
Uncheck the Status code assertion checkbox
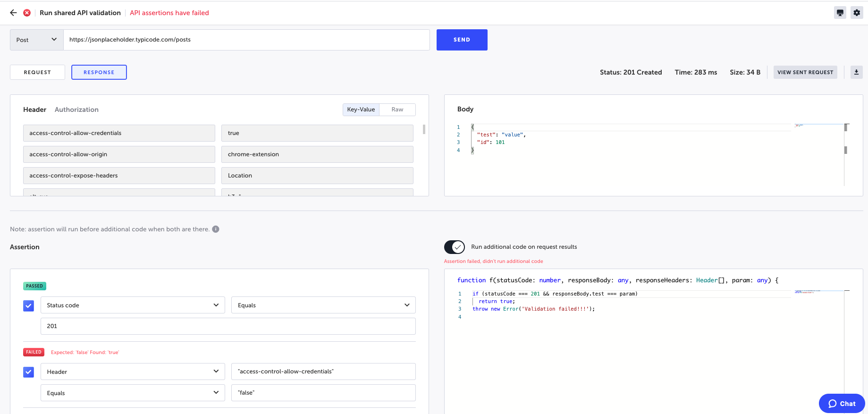click(29, 306)
